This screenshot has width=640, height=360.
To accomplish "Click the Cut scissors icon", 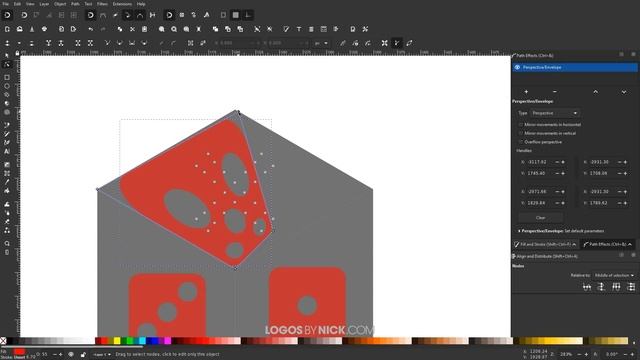I will pos(132,29).
